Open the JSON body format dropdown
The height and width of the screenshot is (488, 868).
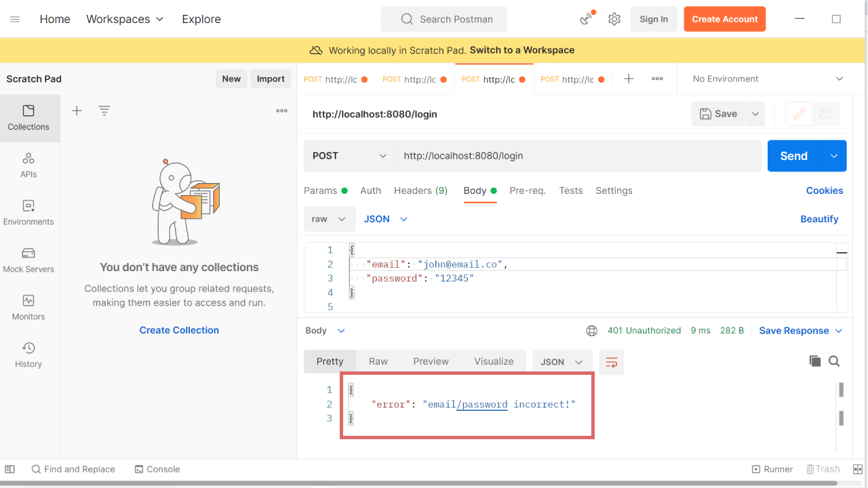point(384,219)
